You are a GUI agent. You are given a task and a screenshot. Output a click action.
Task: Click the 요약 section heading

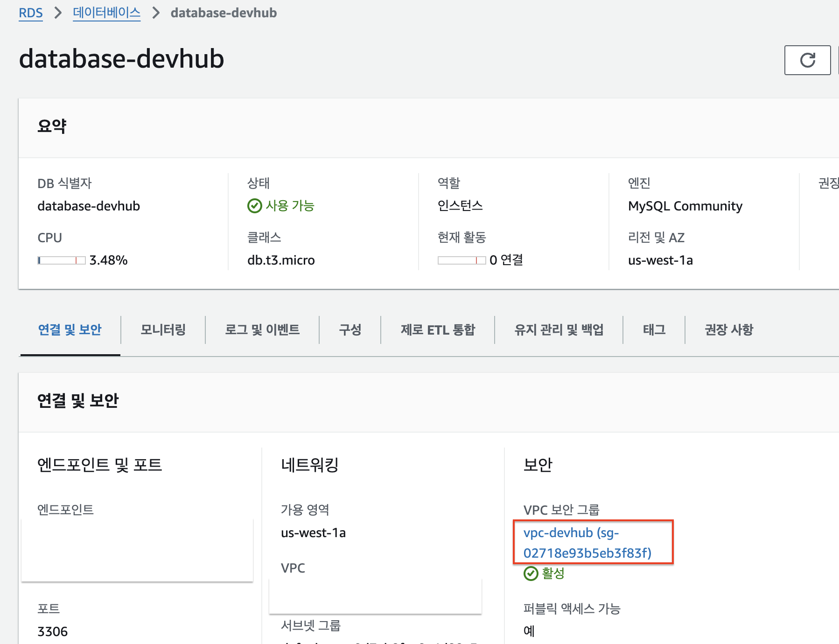coord(52,126)
